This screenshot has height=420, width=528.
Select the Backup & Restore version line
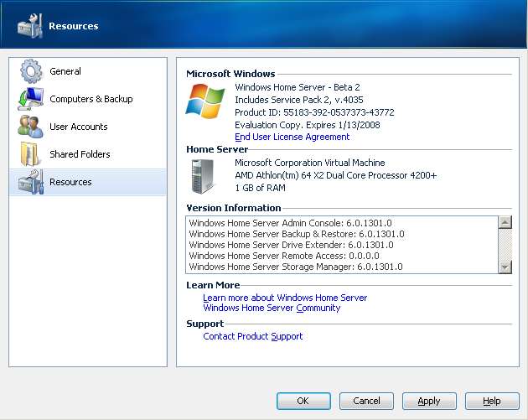297,234
